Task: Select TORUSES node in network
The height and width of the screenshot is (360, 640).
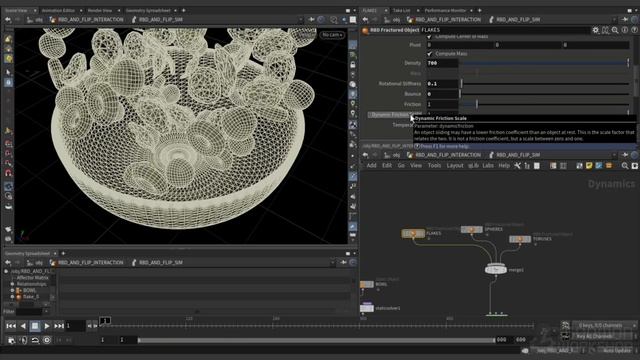Action: tap(520, 239)
